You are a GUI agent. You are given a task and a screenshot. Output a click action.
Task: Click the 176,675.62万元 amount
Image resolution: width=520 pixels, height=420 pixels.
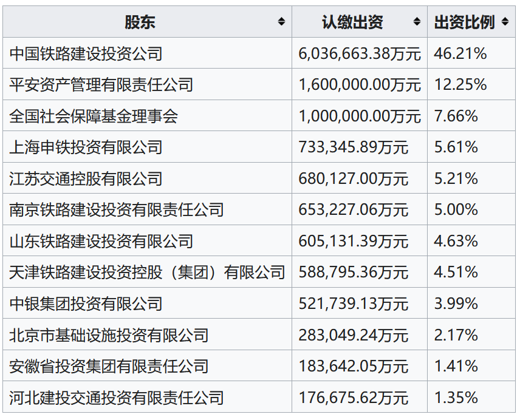tap(353, 397)
